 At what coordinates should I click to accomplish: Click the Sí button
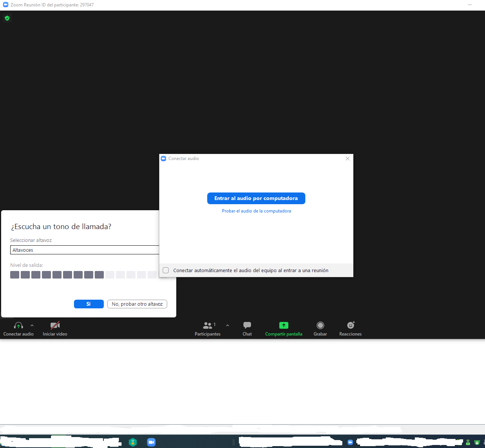89,304
